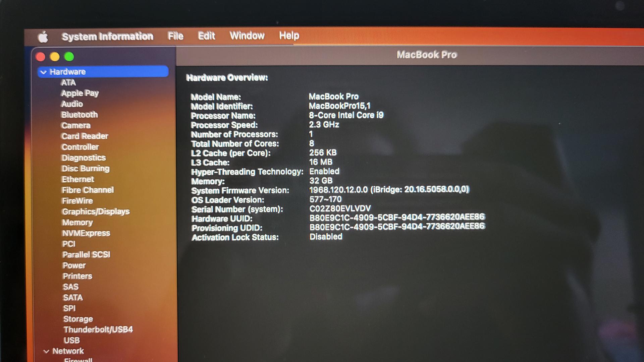The image size is (644, 362).
Task: Select Graphics/Displays in the sidebar
Action: point(96,212)
